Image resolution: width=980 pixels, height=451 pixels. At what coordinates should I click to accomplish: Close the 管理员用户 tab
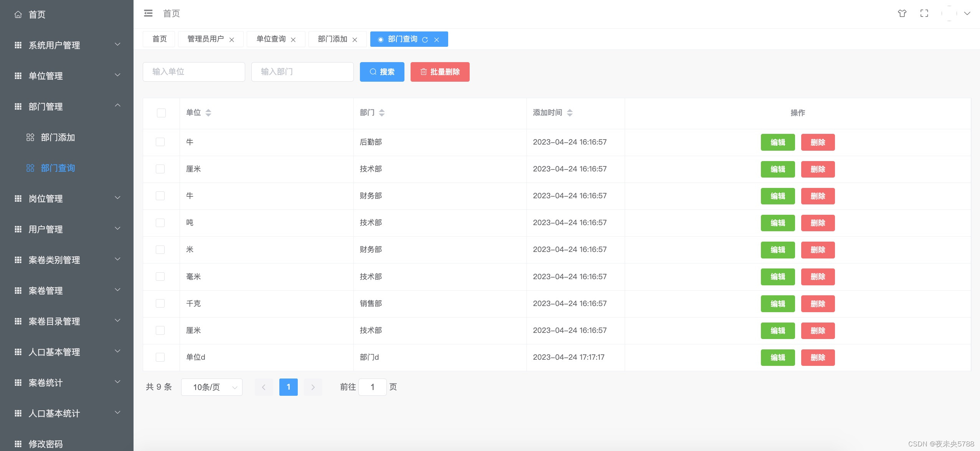point(232,40)
